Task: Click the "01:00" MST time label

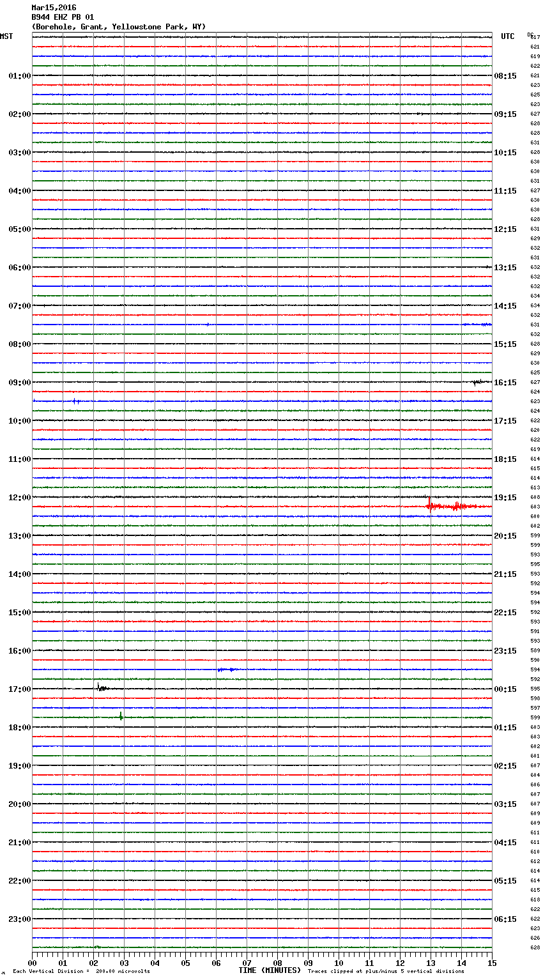Action: click(20, 76)
